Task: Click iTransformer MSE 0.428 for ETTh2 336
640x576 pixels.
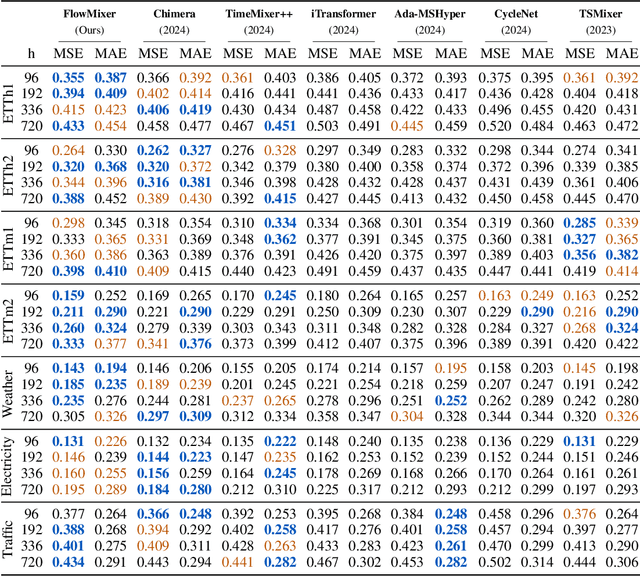Action: 322,182
